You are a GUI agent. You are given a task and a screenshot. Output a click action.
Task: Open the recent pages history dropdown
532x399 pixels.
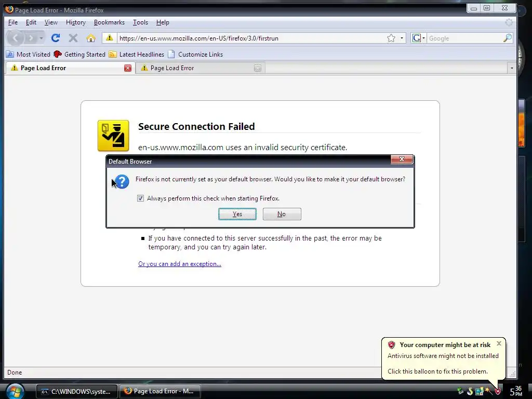[x=41, y=38]
